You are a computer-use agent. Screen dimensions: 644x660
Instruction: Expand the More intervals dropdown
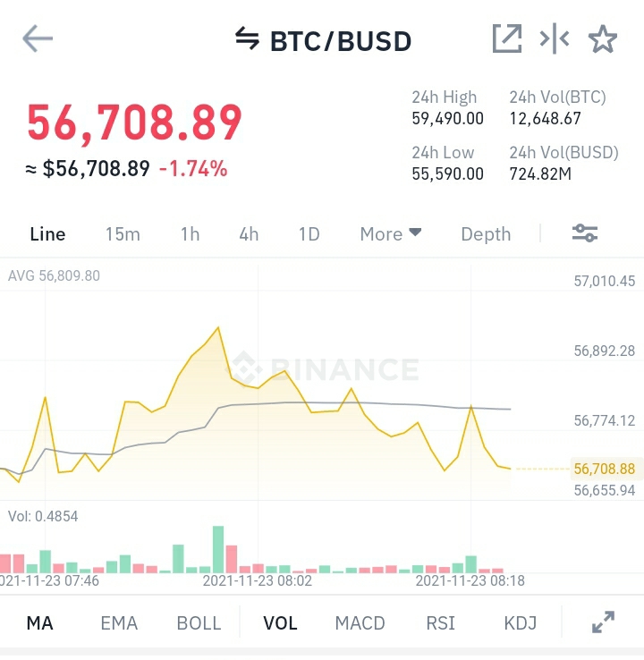pyautogui.click(x=391, y=234)
